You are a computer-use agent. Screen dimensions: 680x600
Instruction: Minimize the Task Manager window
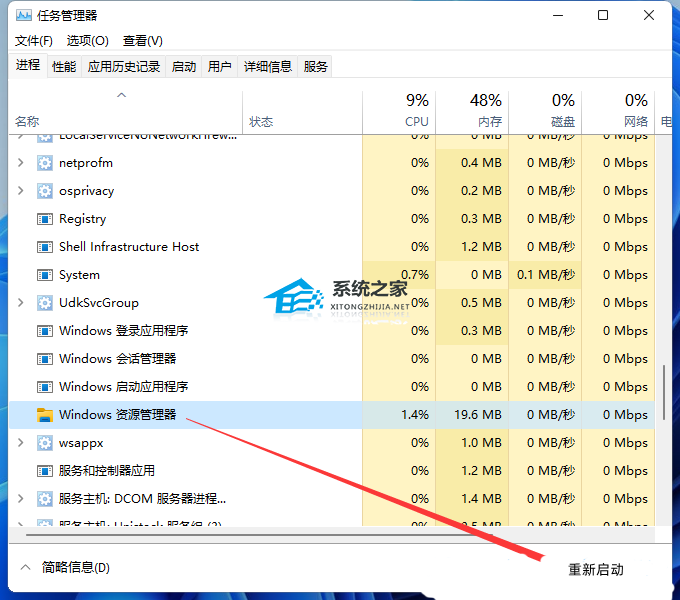click(558, 16)
